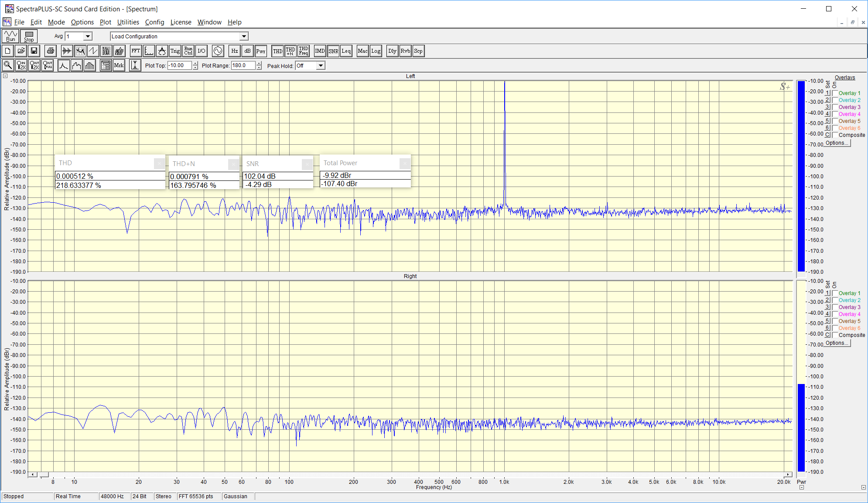Open the Avg count dropdown
The width and height of the screenshot is (868, 503).
coord(88,36)
